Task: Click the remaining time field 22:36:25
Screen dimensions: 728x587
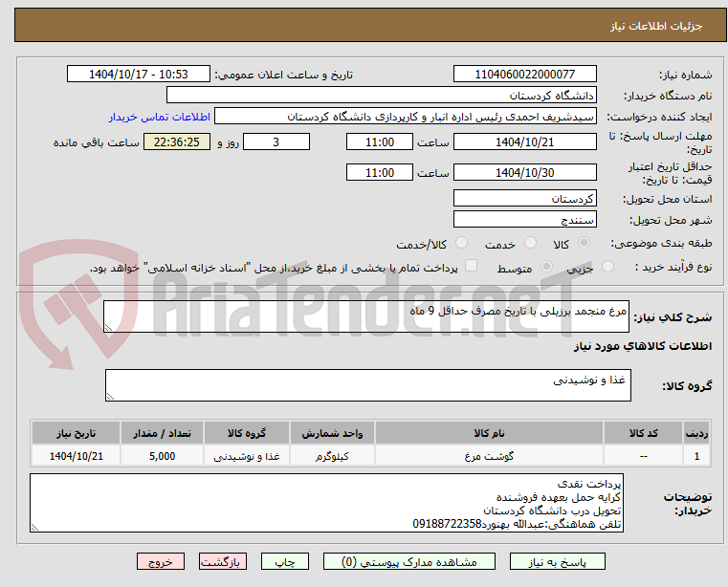Action: point(177,142)
